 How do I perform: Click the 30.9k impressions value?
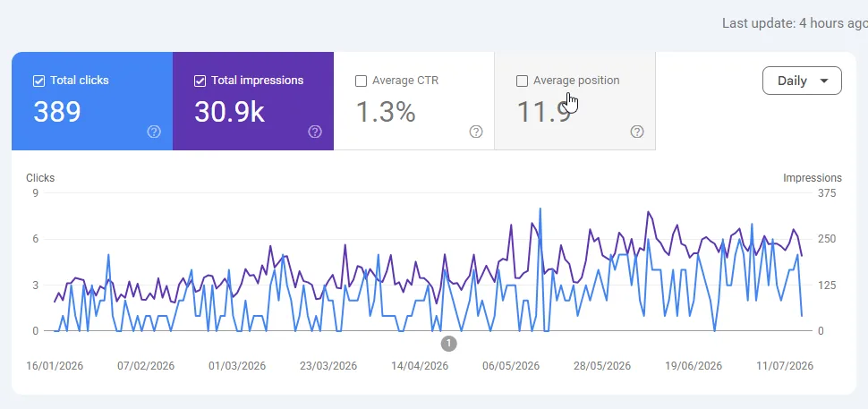tap(229, 112)
